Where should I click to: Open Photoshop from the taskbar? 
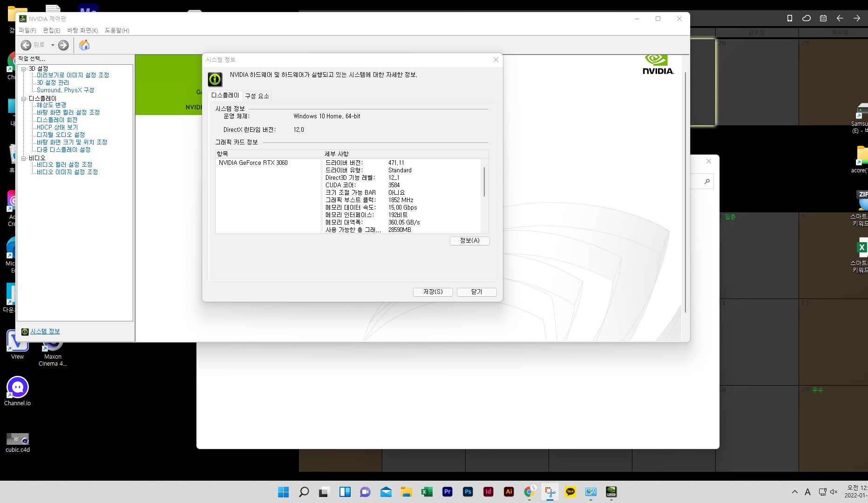click(468, 492)
